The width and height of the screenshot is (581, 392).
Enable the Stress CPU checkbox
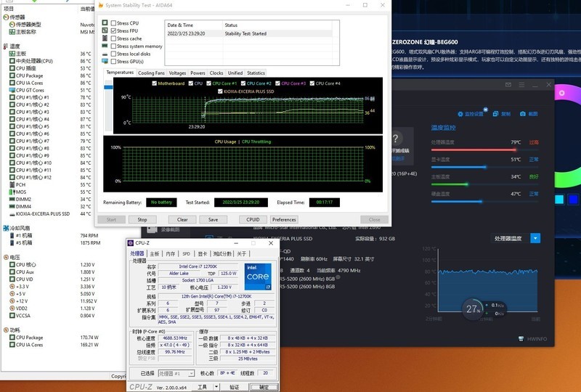pyautogui.click(x=113, y=23)
